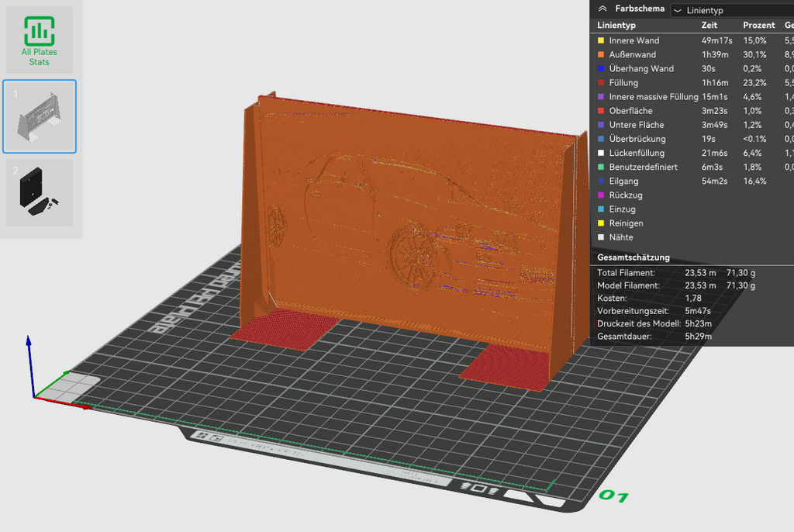The width and height of the screenshot is (794, 532).
Task: Click the Einzug cyan swatch
Action: 601,209
